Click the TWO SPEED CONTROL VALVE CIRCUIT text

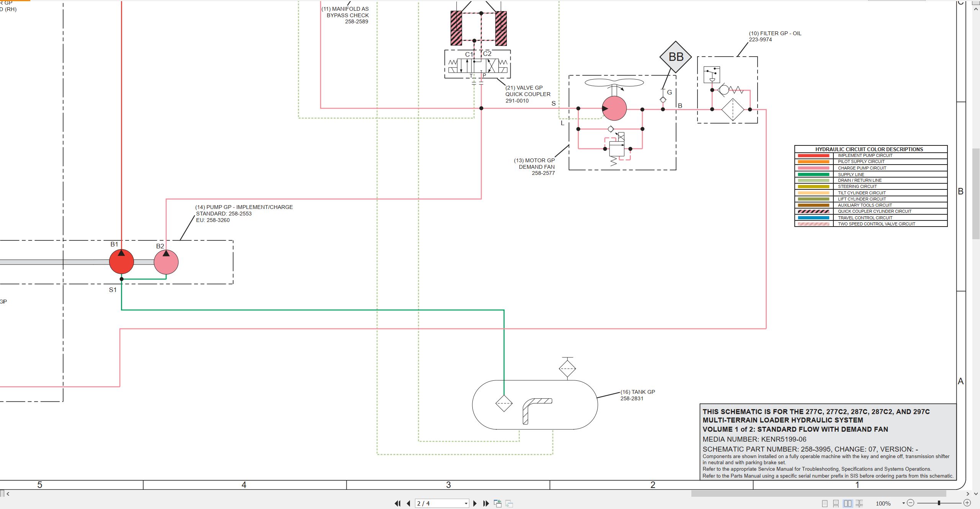pos(877,224)
